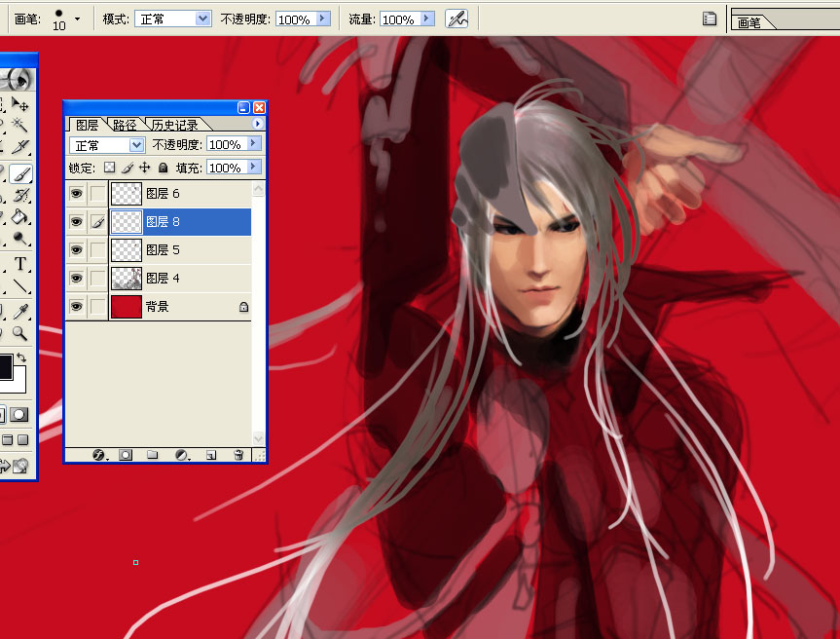Viewport: 840px width, 639px height.
Task: Select the 背景 layer
Action: point(180,307)
